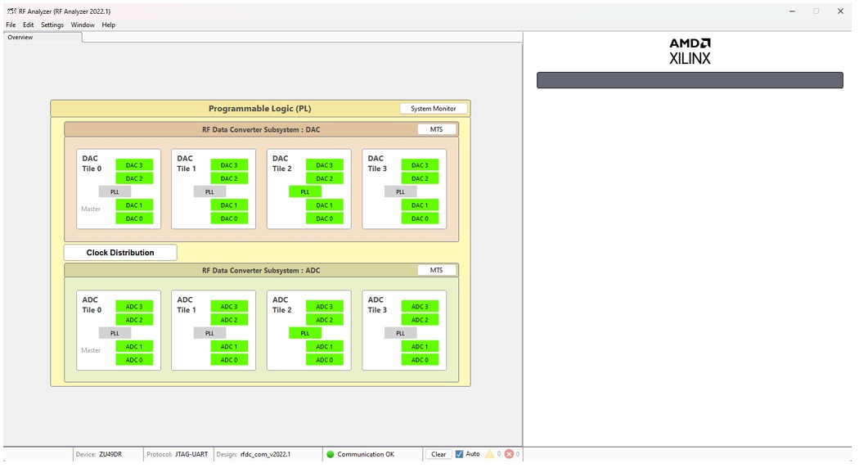The image size is (868, 468).
Task: Select the green PLL in ADC Tile 2
Action: [x=305, y=333]
